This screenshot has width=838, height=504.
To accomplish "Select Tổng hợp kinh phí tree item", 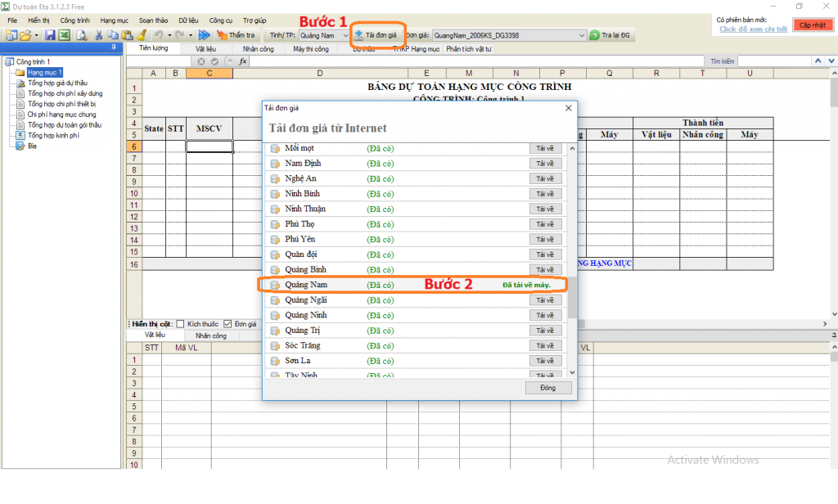I will pos(53,136).
